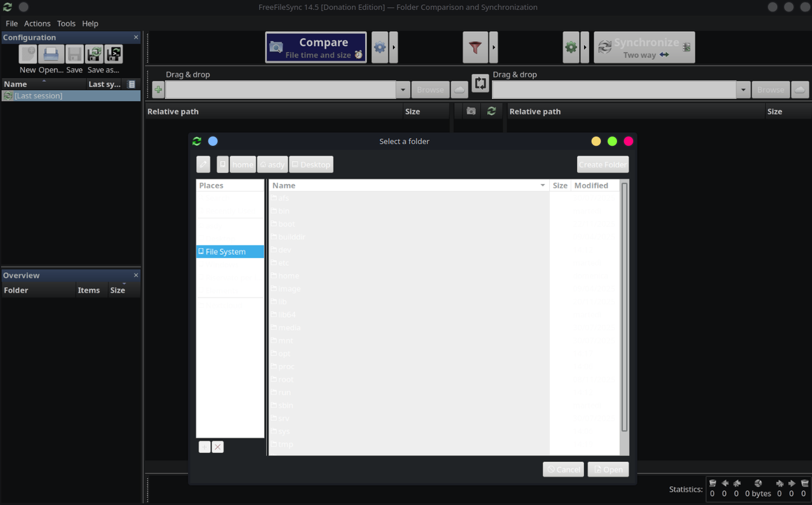Expand sync settings arrow next to green gear
The image size is (812, 505).
tap(585, 48)
